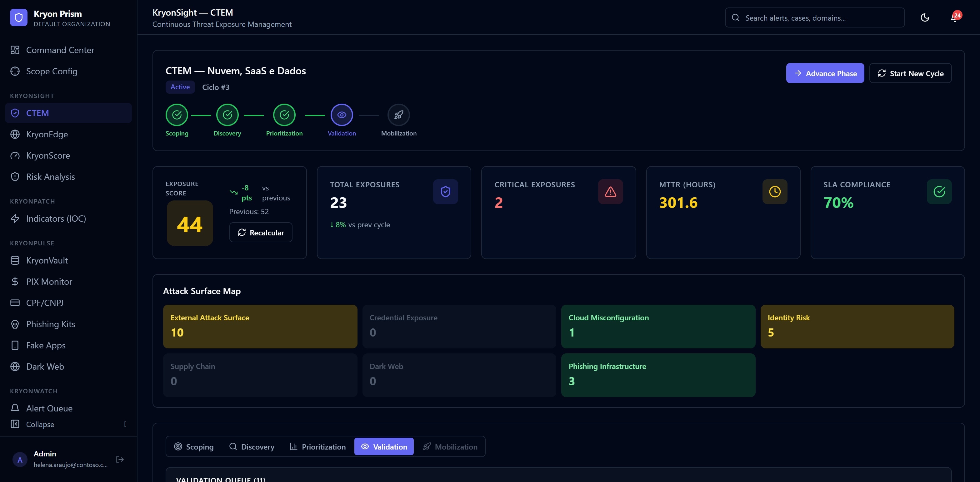
Task: Click the Admin avatar letter A
Action: [20, 460]
